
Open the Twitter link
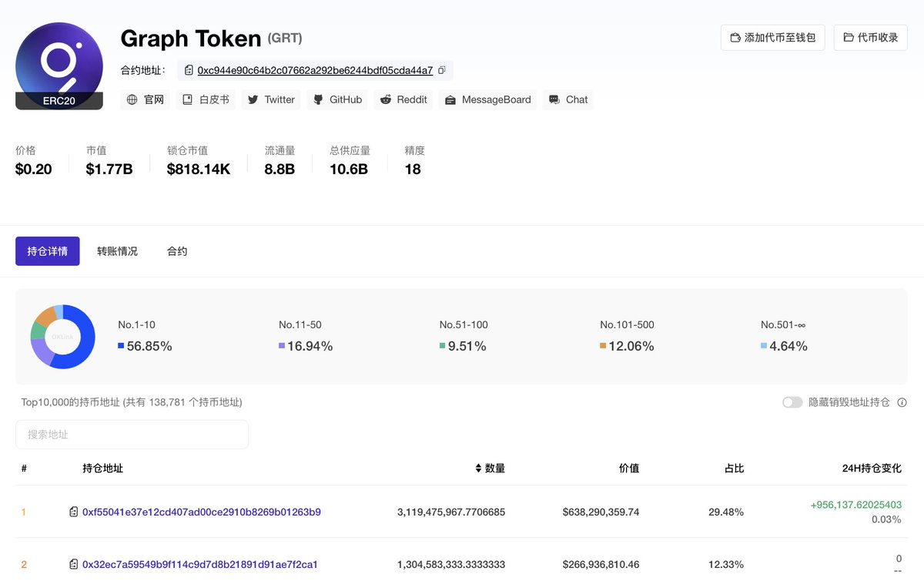point(271,99)
